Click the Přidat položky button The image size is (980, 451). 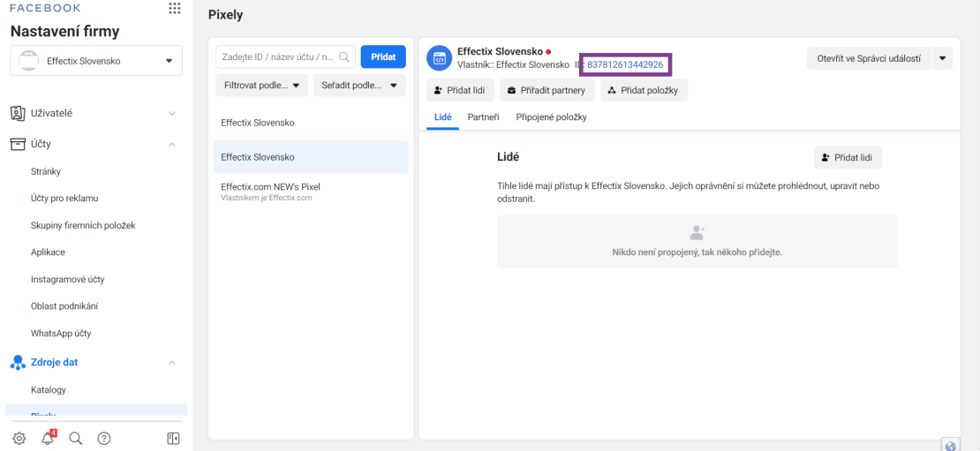(x=644, y=90)
